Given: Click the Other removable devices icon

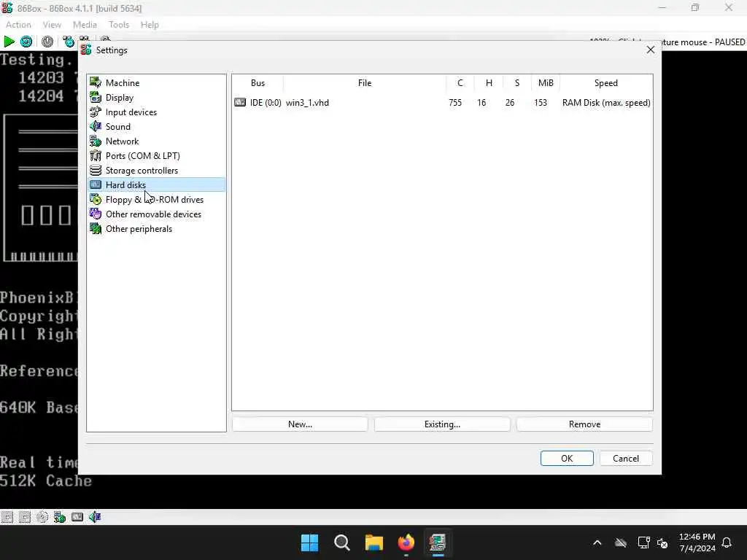Looking at the screenshot, I should click(96, 214).
